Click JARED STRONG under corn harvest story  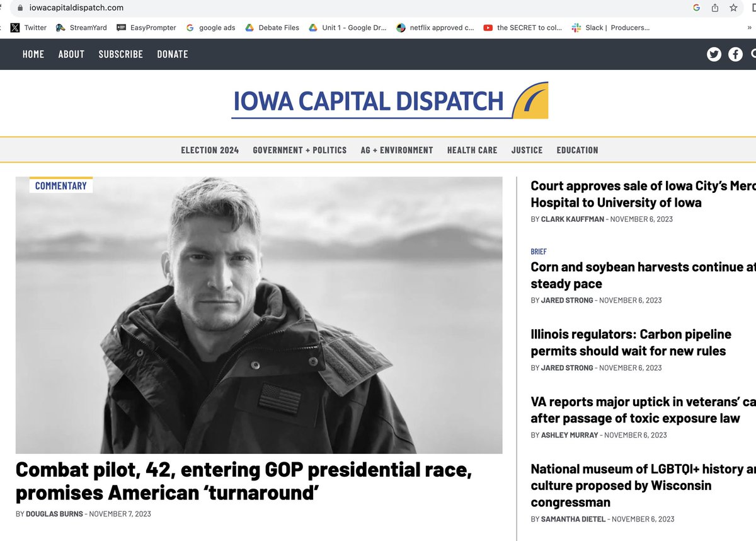(567, 301)
